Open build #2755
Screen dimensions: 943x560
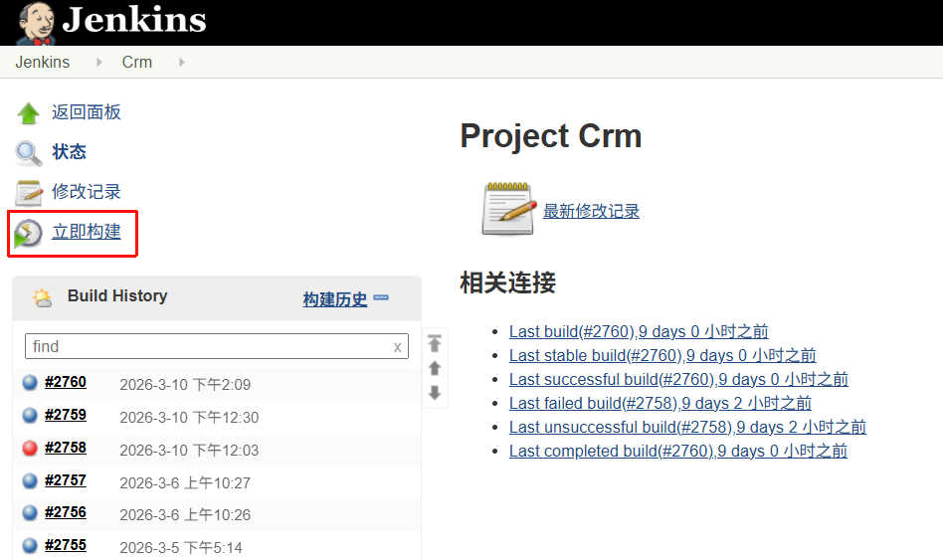tap(66, 545)
